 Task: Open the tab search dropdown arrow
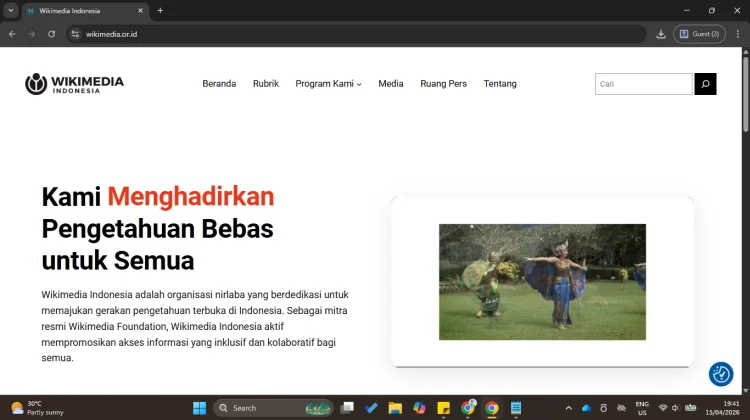11,11
